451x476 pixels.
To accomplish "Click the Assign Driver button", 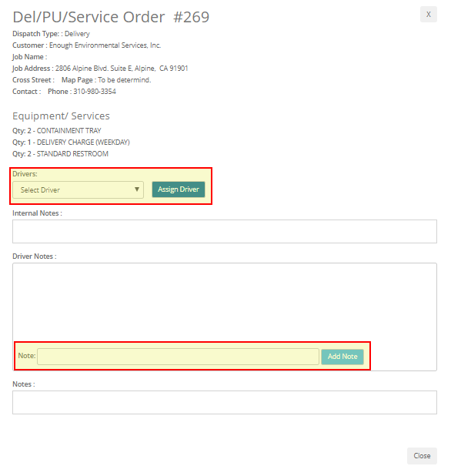I will click(x=179, y=189).
